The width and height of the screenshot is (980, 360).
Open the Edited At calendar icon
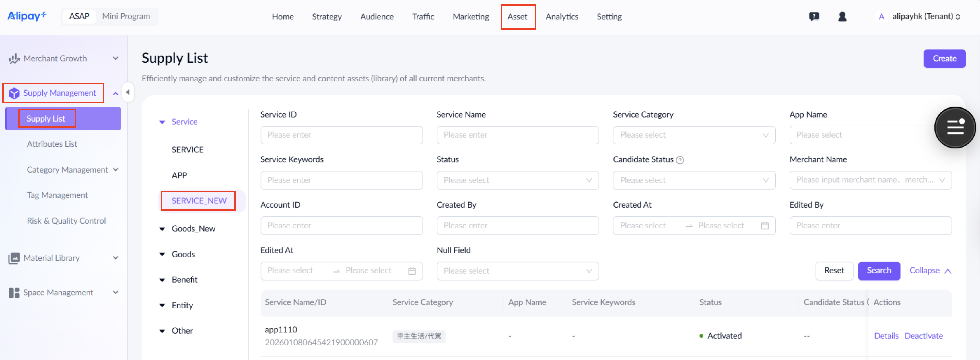click(412, 271)
